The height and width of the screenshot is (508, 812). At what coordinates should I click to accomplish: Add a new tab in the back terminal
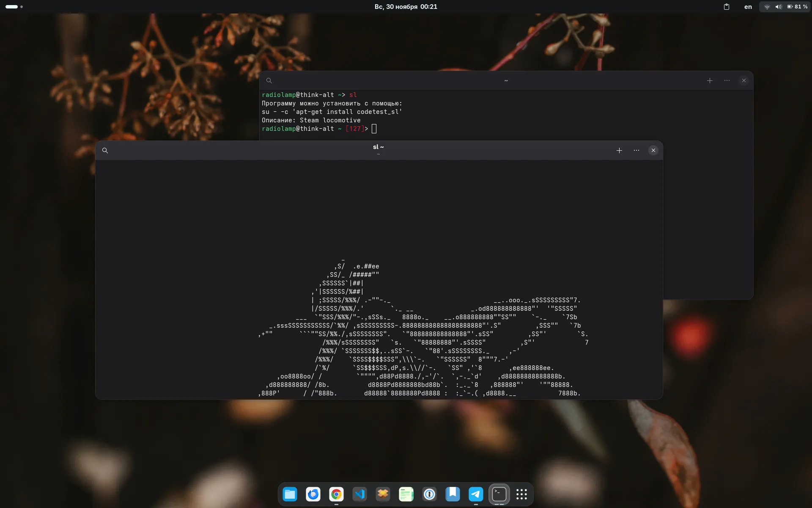pyautogui.click(x=710, y=80)
